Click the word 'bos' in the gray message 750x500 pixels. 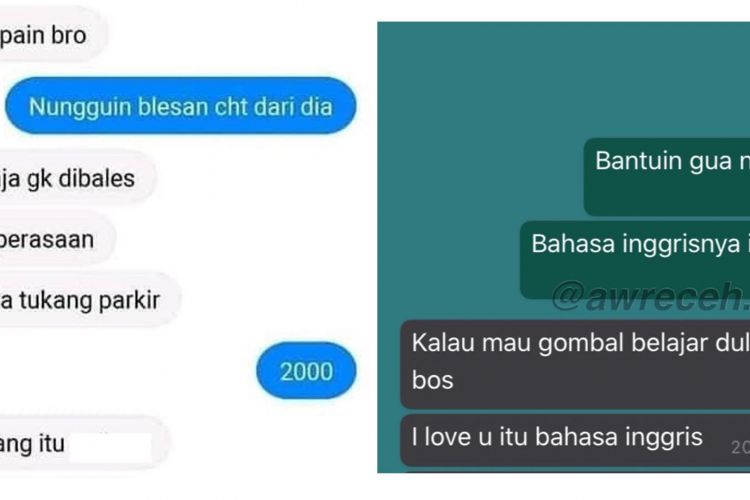432,380
